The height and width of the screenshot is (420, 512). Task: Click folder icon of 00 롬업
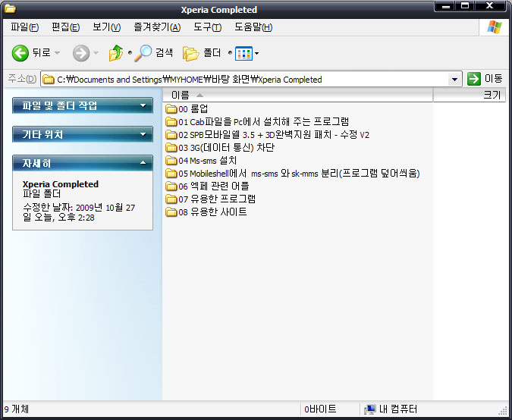point(171,108)
